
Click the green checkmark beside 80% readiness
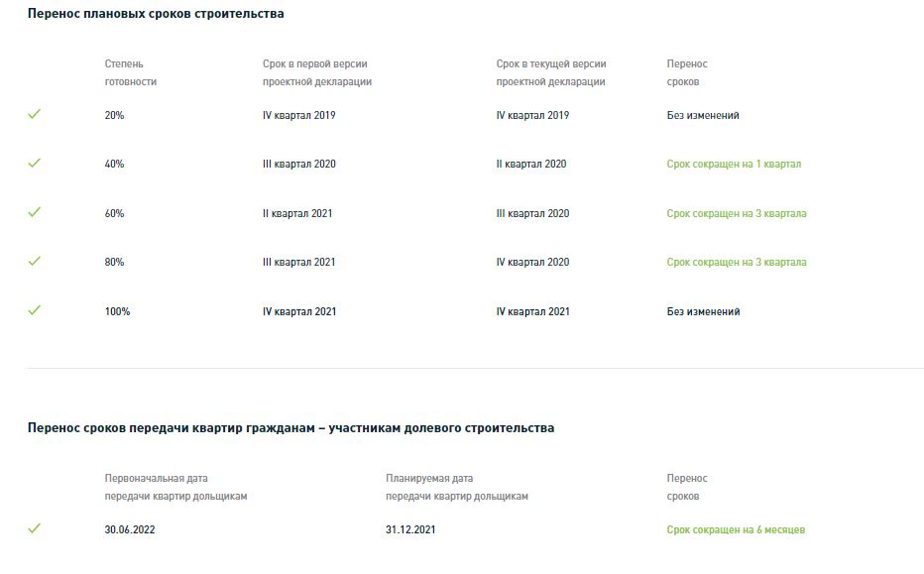pos(34,261)
